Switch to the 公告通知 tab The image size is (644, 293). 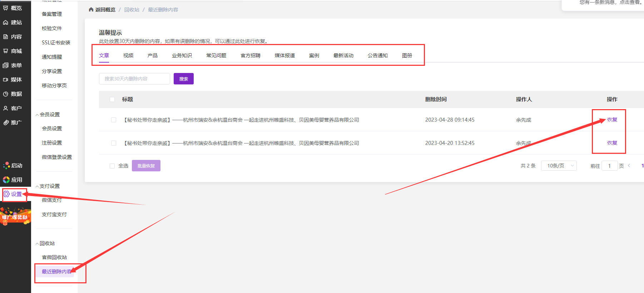tap(377, 55)
